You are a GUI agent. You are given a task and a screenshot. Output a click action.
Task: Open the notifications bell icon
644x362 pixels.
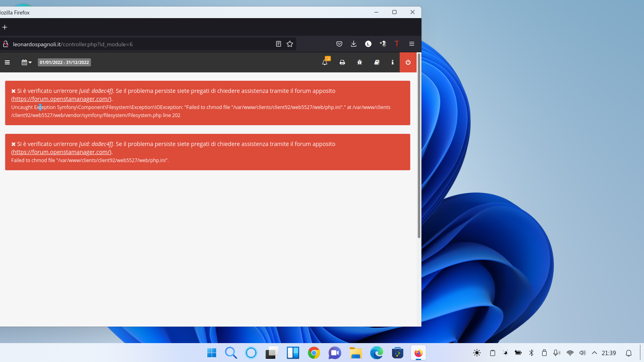coord(325,62)
